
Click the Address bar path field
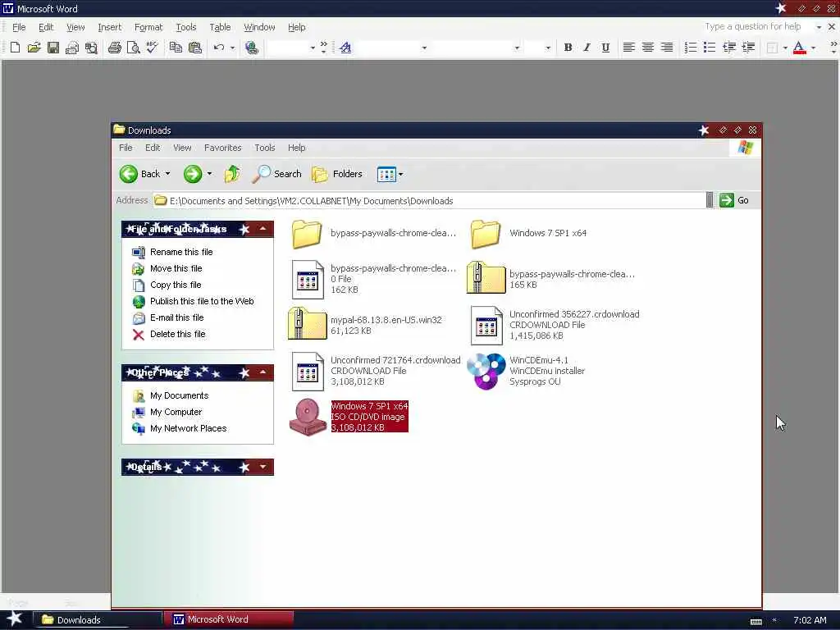click(x=428, y=201)
